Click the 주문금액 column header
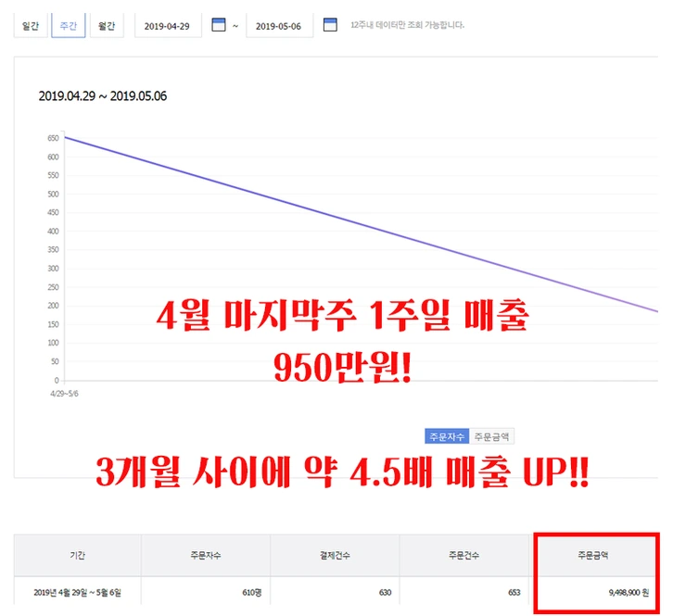 [592, 555]
